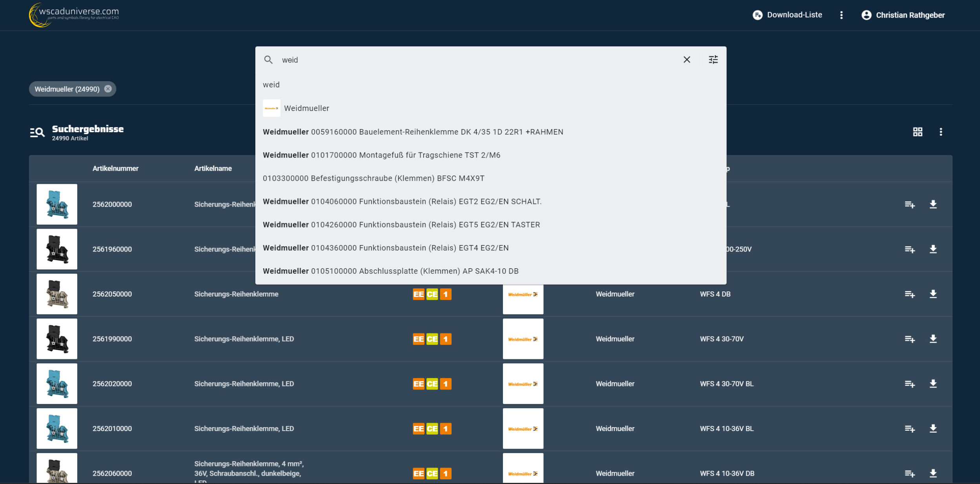Click the Weidmueller (24990) filter chip label

(67, 89)
